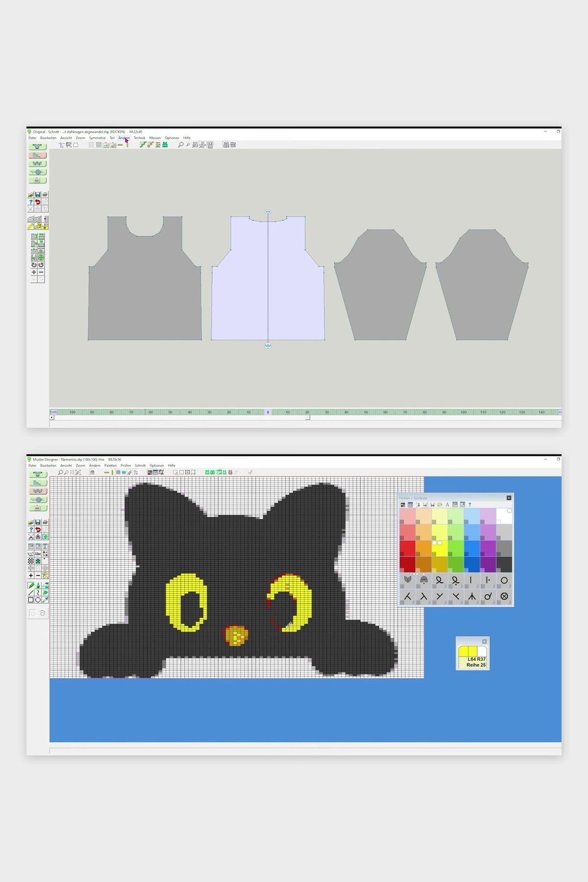Viewport: 588px width, 882px height.
Task: Pick the bright blue swatch in Farben palette
Action: (472, 549)
